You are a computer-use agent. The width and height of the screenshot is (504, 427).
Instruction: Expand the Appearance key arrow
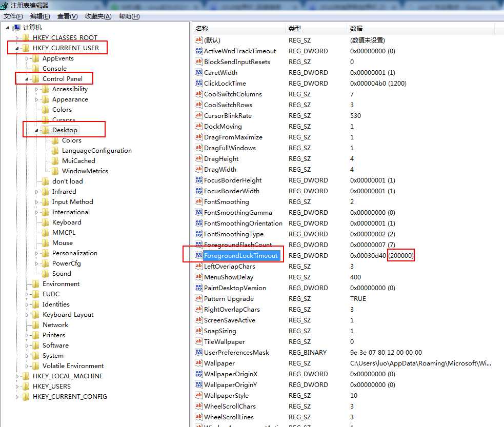(x=36, y=99)
